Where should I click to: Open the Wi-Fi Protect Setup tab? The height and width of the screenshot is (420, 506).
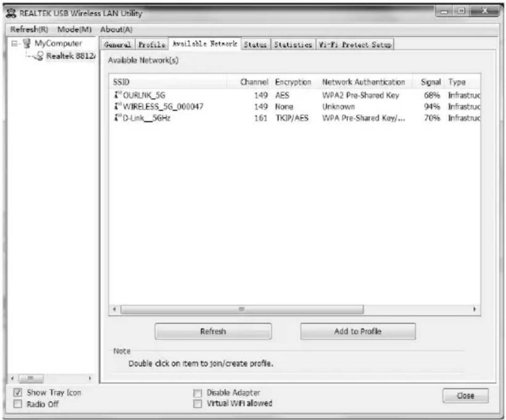click(x=355, y=45)
